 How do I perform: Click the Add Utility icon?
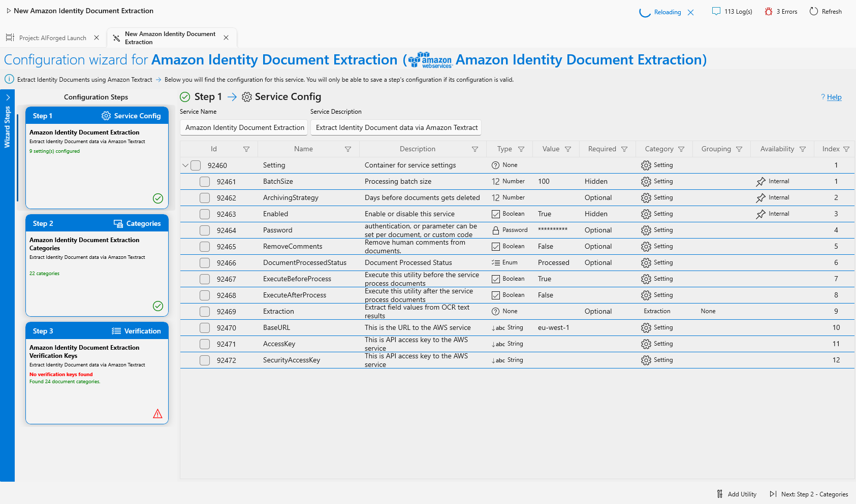click(x=720, y=494)
